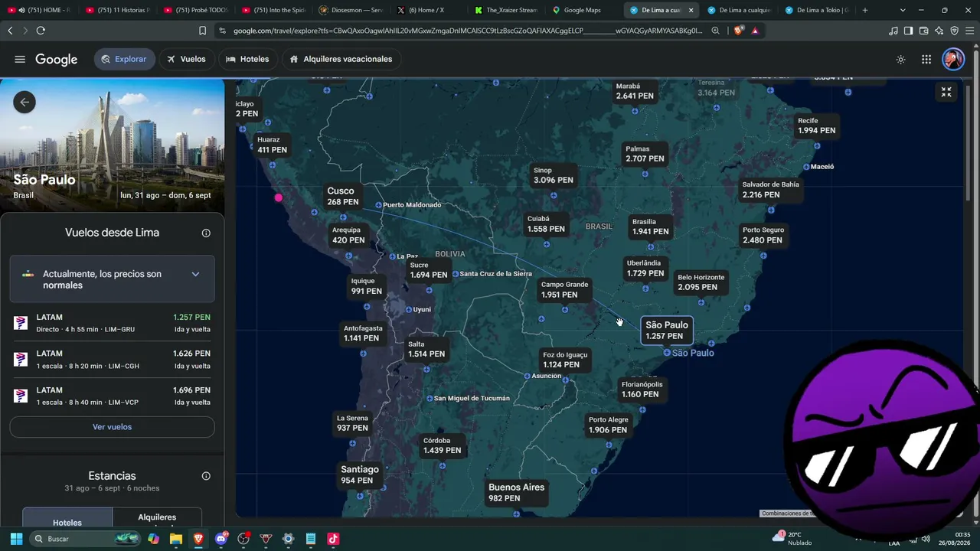
Task: Exit fullscreen map with collapse icon
Action: click(x=946, y=92)
